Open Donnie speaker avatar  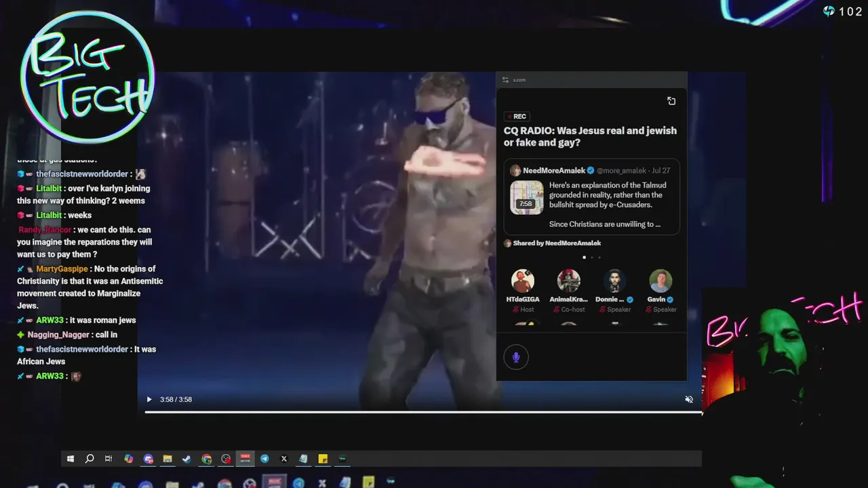tap(615, 281)
